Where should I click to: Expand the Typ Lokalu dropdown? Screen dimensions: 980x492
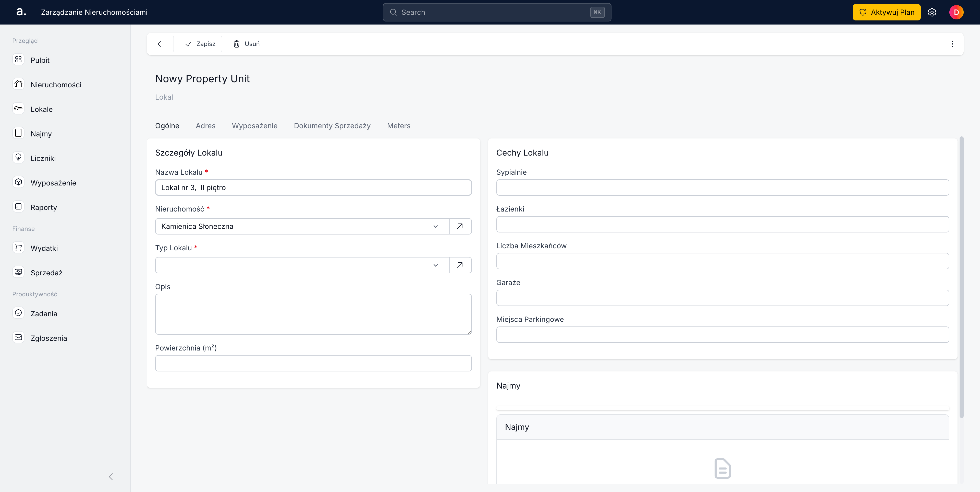click(436, 265)
